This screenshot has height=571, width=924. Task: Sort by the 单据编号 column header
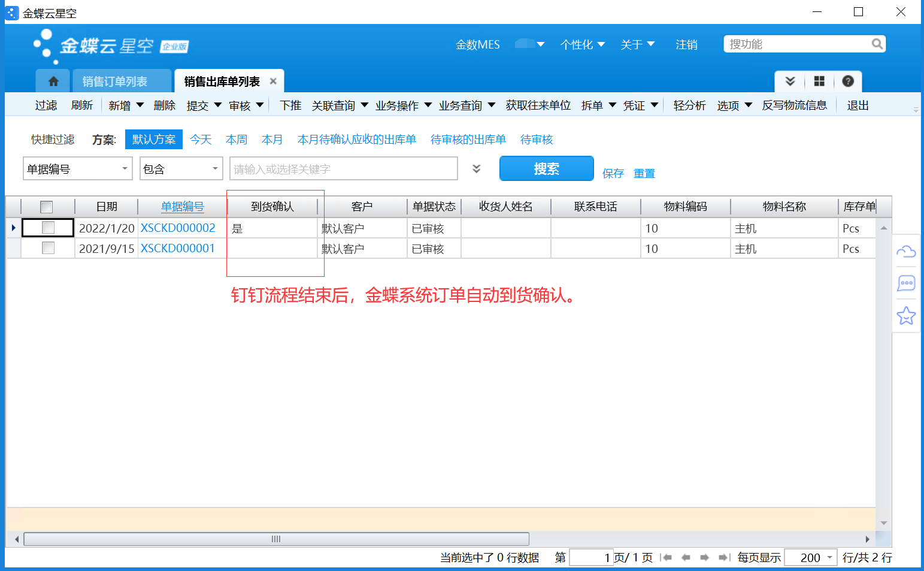(x=183, y=207)
